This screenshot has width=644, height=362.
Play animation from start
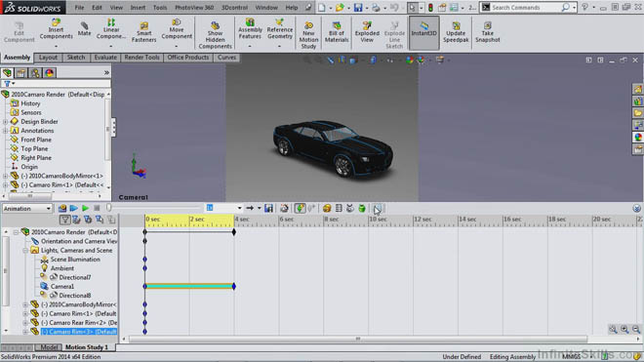coord(73,209)
